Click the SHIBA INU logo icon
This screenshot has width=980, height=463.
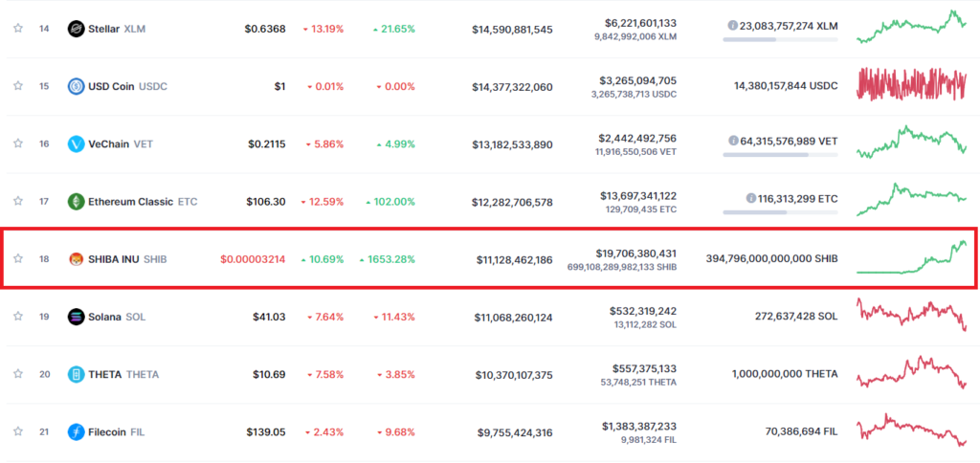coord(76,258)
